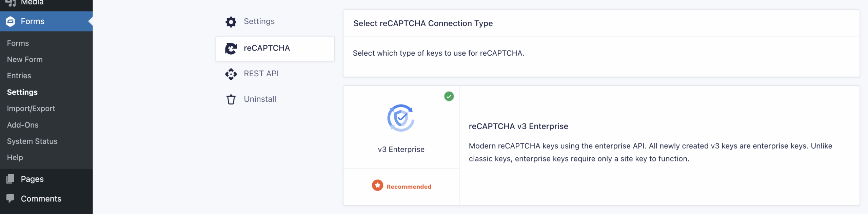The height and width of the screenshot is (214, 868).
Task: Click the reCAPTCHA arrow icon
Action: [231, 48]
